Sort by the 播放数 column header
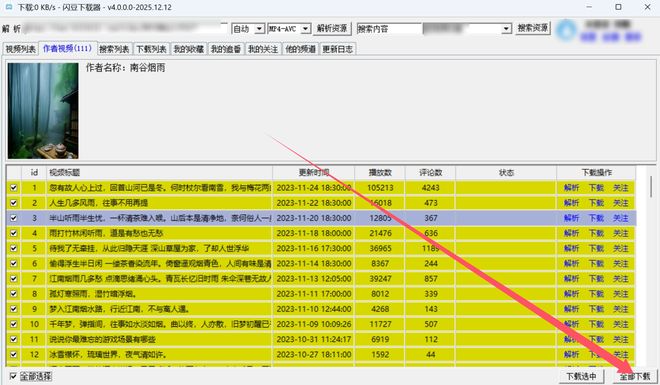The height and width of the screenshot is (385, 660). pos(380,173)
